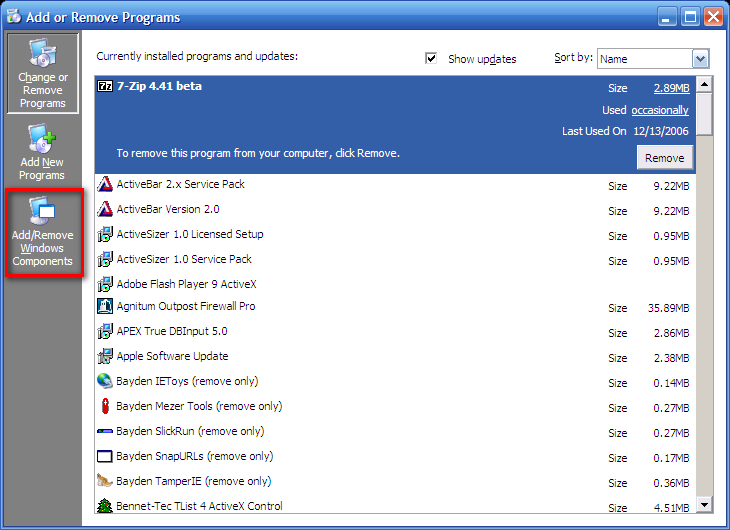Click the occasionally usage link
The width and height of the screenshot is (730, 530).
(659, 110)
